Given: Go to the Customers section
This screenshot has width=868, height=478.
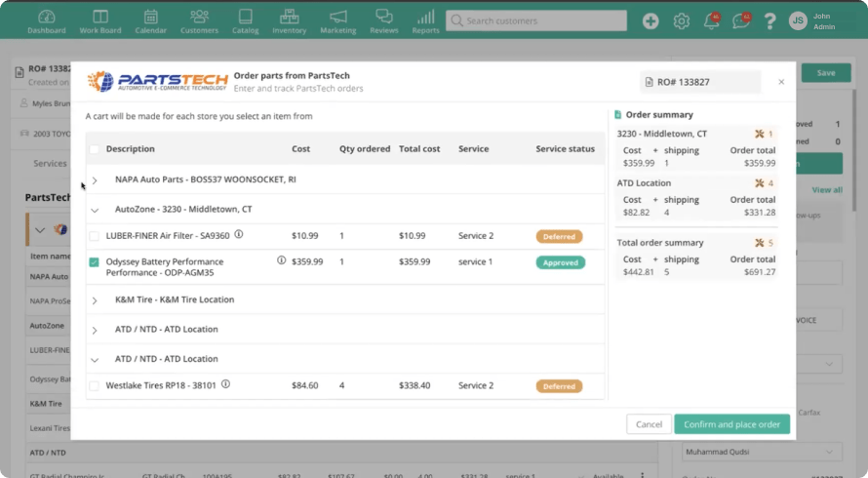Looking at the screenshot, I should pos(199,21).
